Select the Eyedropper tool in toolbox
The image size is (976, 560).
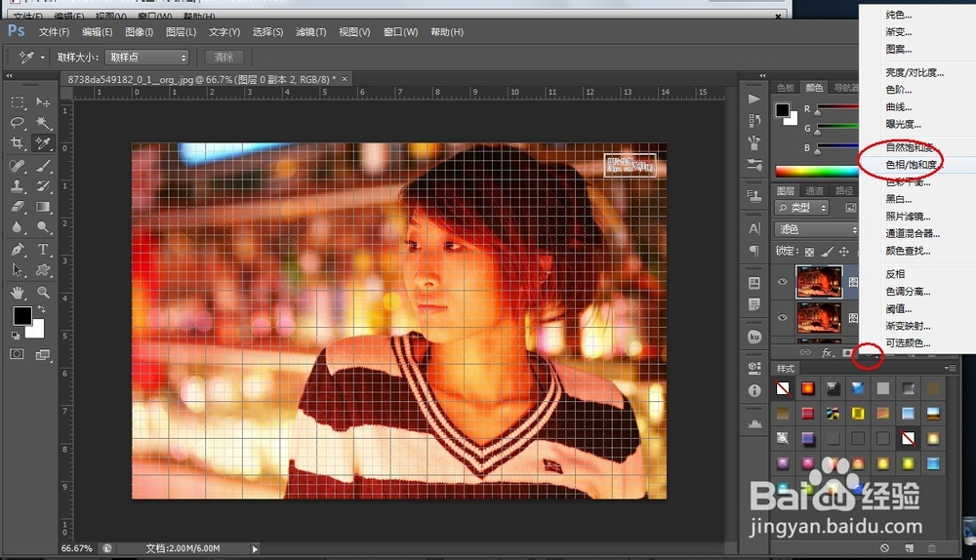pos(43,143)
